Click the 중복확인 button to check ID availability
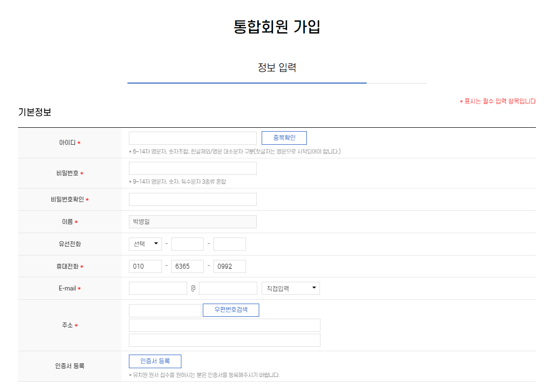 (284, 137)
